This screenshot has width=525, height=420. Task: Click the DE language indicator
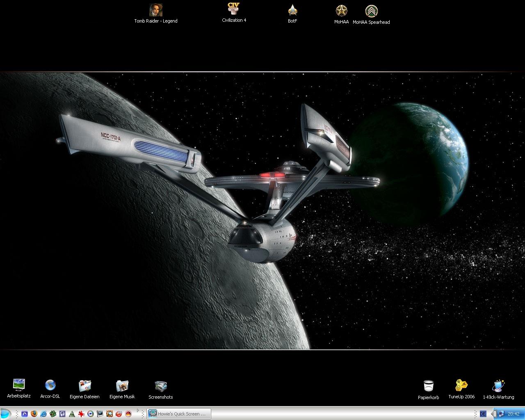[x=483, y=414]
